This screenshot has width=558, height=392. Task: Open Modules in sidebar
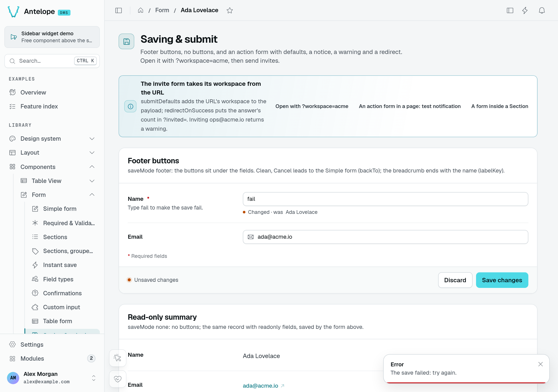52,358
